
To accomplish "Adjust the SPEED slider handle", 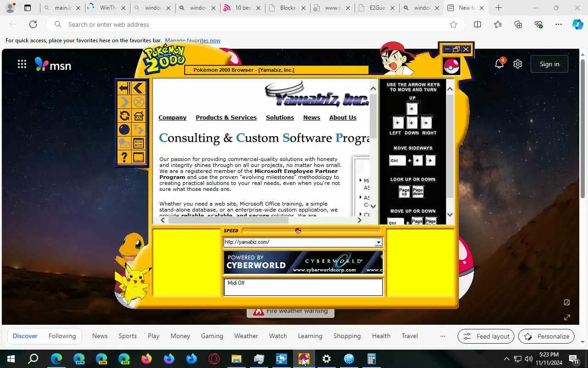I will click(x=298, y=230).
